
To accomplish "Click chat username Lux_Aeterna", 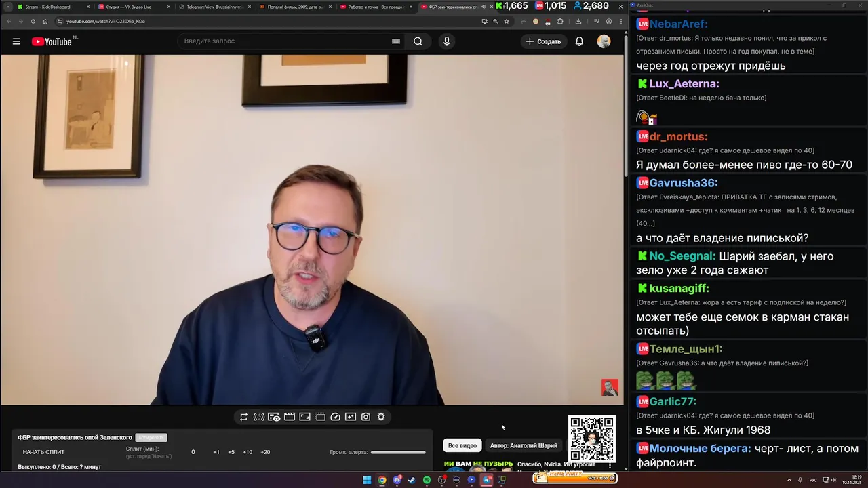I will 684,84.
